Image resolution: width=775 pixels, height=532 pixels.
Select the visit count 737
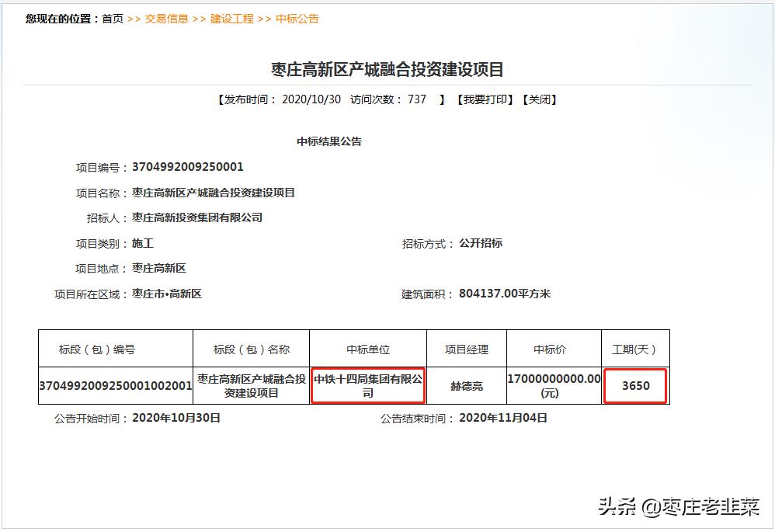coord(417,99)
